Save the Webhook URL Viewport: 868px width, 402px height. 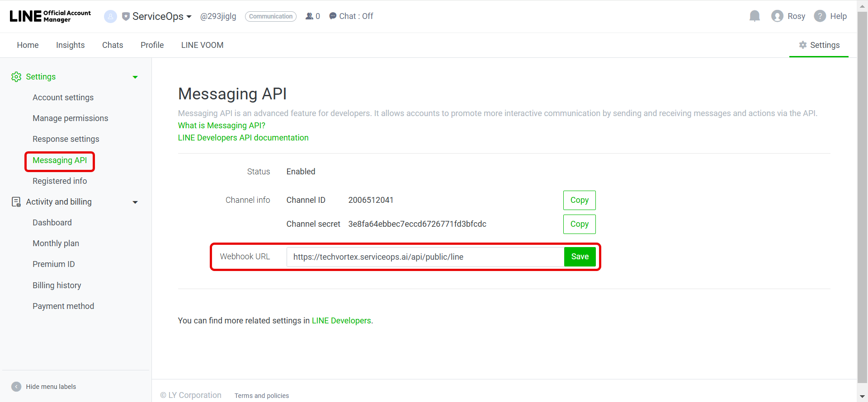[x=580, y=257]
